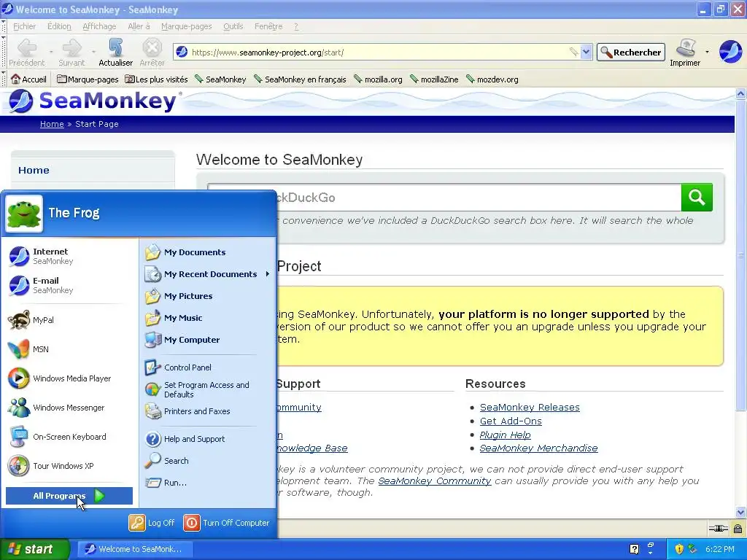Viewport: 747px width, 560px height.
Task: Click the page scrollbar down arrow
Action: click(741, 513)
